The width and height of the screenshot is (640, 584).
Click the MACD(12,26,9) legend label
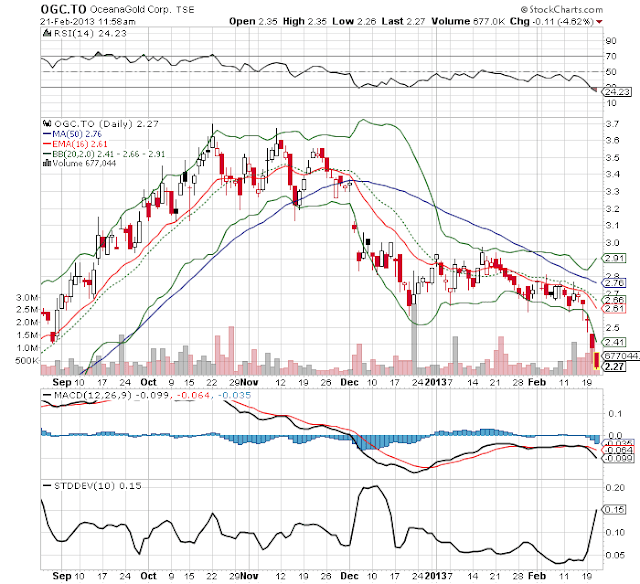pos(93,395)
